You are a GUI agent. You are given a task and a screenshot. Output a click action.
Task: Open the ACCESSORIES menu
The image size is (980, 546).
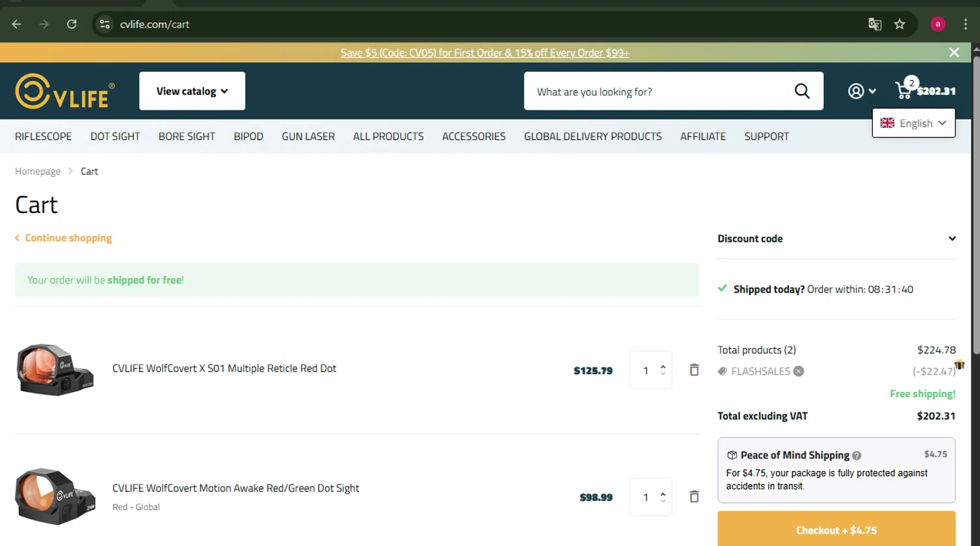474,136
